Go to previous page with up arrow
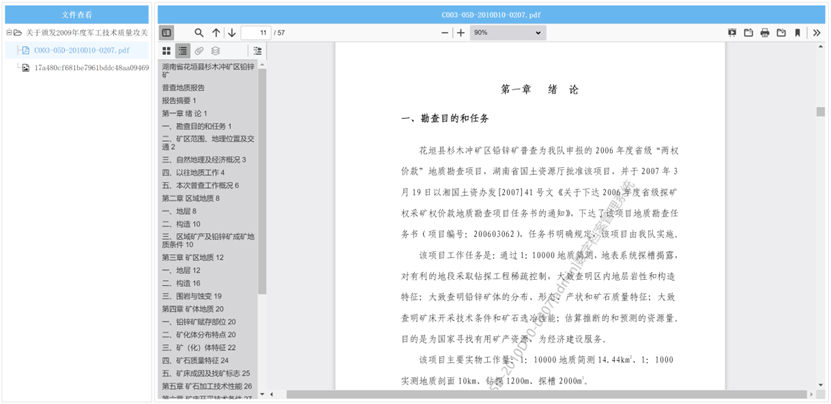 click(x=216, y=33)
